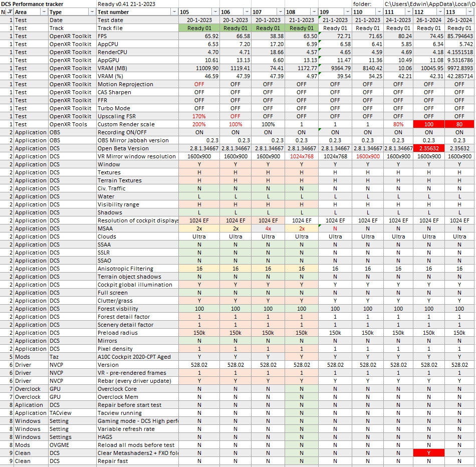476x467 pixels.
Task: Select the 'Preload radius' row label
Action: tap(137, 333)
